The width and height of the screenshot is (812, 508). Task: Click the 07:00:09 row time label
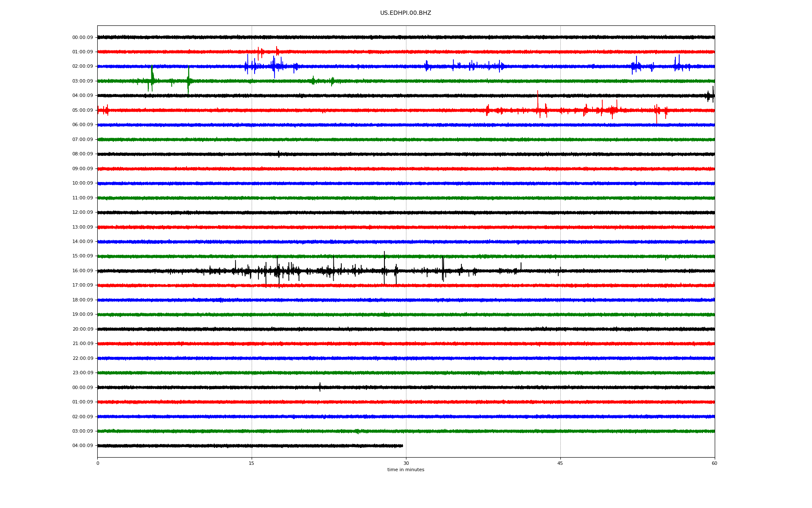[x=82, y=139]
